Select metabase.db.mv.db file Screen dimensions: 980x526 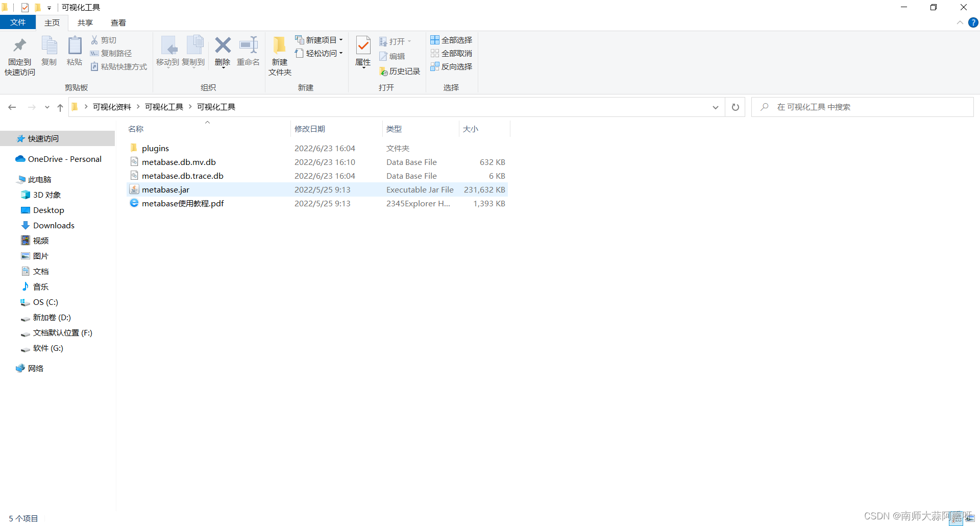[x=317, y=162]
